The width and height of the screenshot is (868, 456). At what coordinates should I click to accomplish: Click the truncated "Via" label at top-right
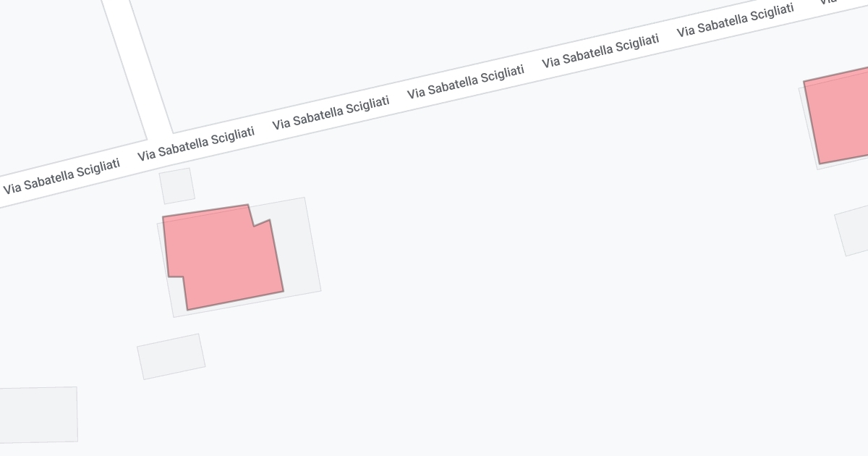tap(828, 3)
